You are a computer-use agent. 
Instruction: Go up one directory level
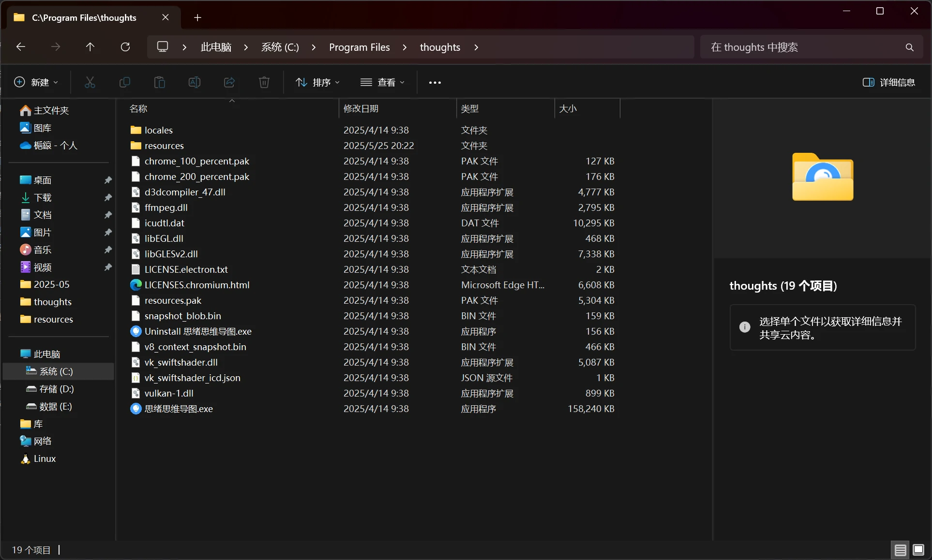[x=90, y=47]
